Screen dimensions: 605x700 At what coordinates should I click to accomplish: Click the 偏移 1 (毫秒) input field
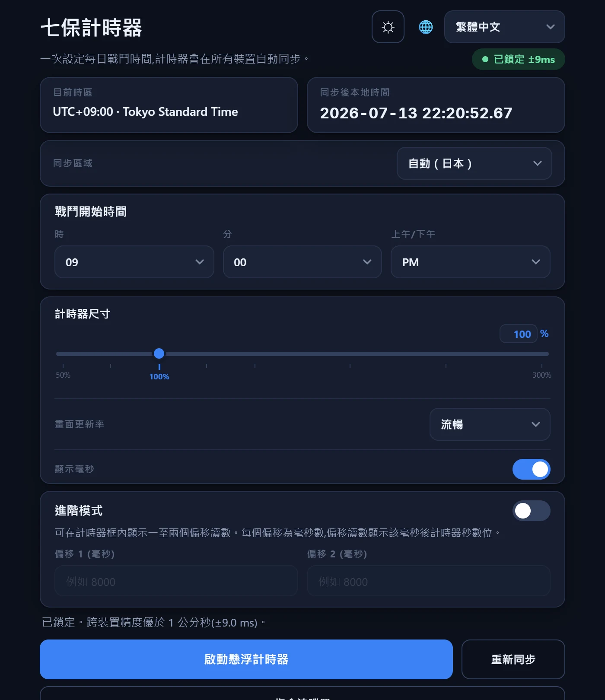[176, 581]
